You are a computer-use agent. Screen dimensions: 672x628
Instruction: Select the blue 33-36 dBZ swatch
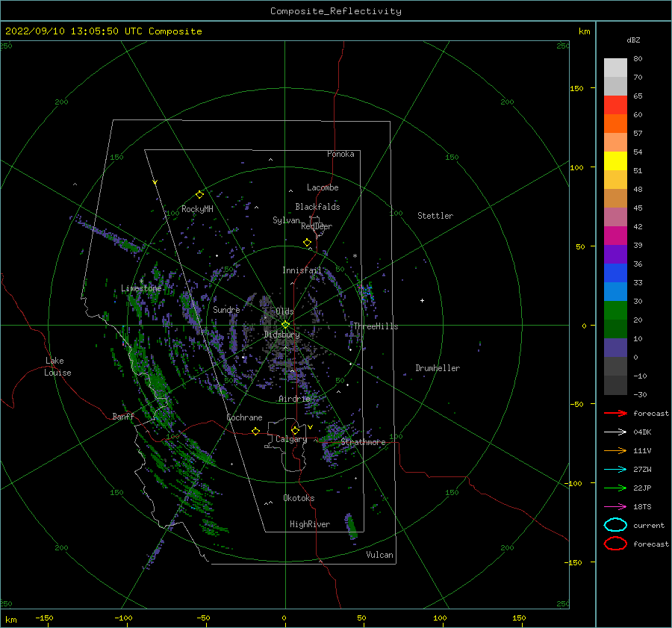(x=615, y=273)
